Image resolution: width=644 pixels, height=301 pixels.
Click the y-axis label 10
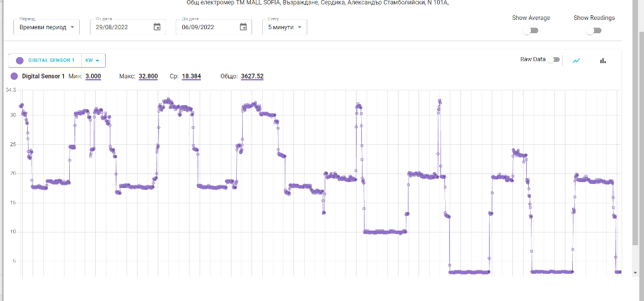[13, 232]
